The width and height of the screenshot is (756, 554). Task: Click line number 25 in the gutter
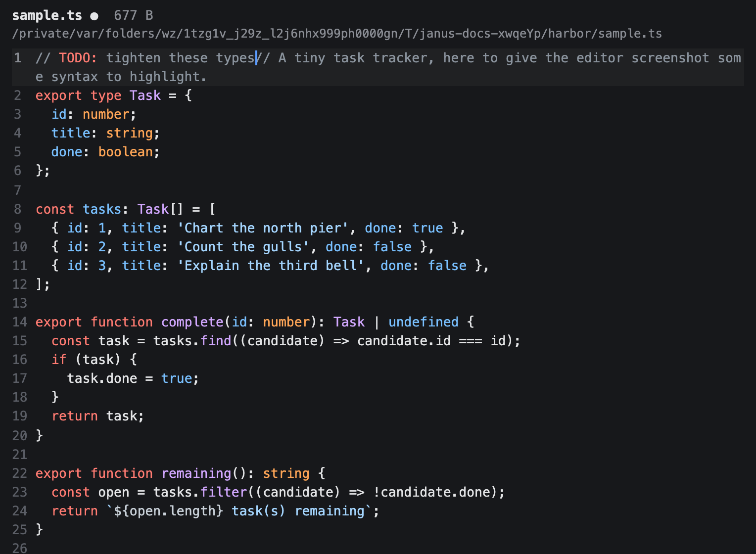pos(20,530)
